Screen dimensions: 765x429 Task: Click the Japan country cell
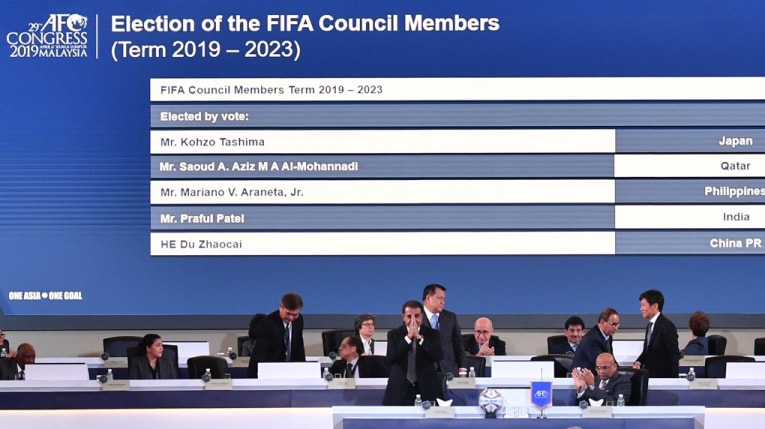(x=690, y=141)
